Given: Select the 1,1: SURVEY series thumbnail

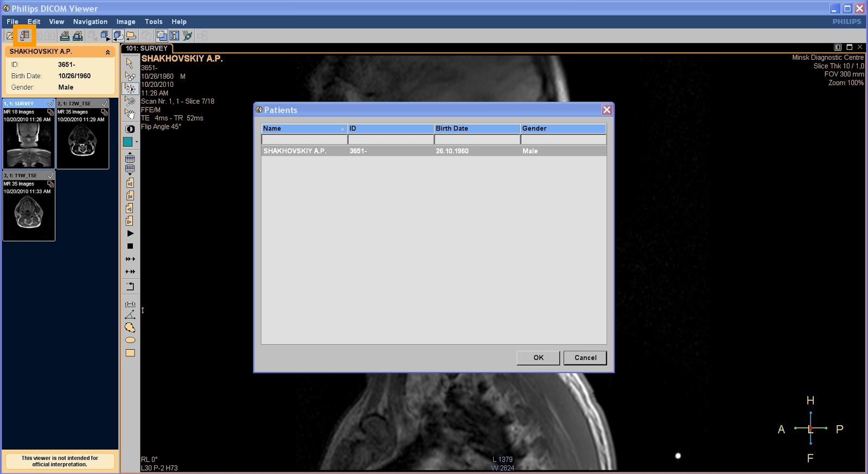Looking at the screenshot, I should (x=29, y=134).
